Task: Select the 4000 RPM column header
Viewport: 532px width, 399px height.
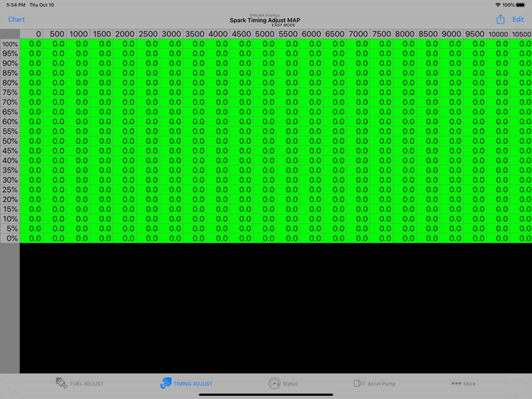Action: coord(218,34)
